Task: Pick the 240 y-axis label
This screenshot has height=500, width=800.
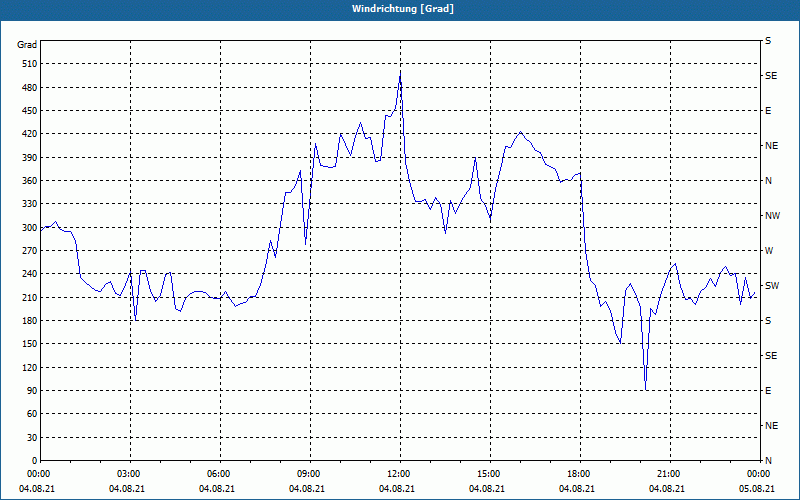Action: pos(30,274)
